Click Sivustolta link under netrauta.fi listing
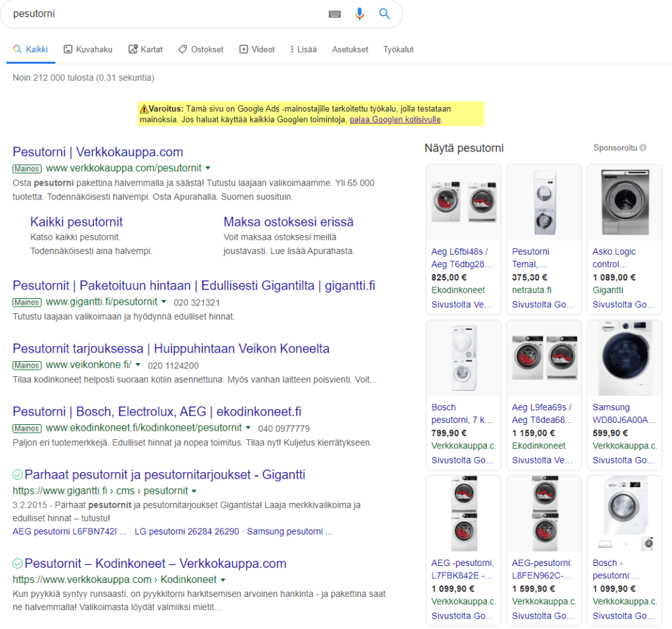This screenshot has height=629, width=672. [543, 305]
